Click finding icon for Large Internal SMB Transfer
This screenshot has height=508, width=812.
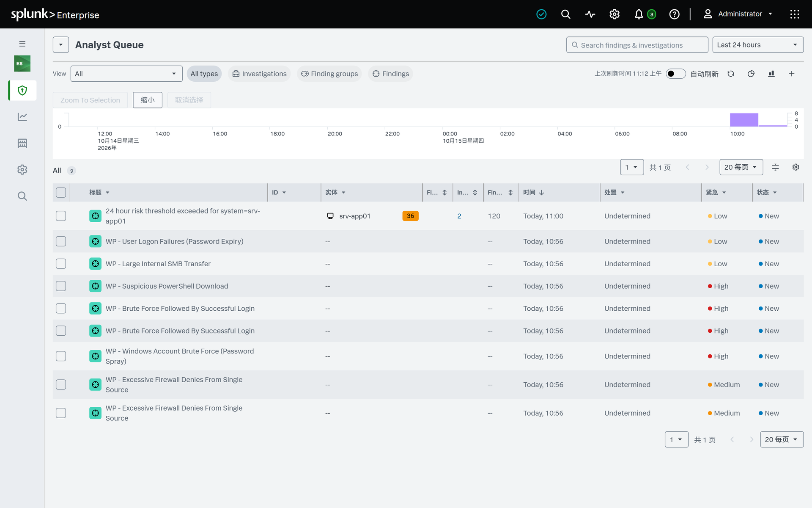click(96, 264)
